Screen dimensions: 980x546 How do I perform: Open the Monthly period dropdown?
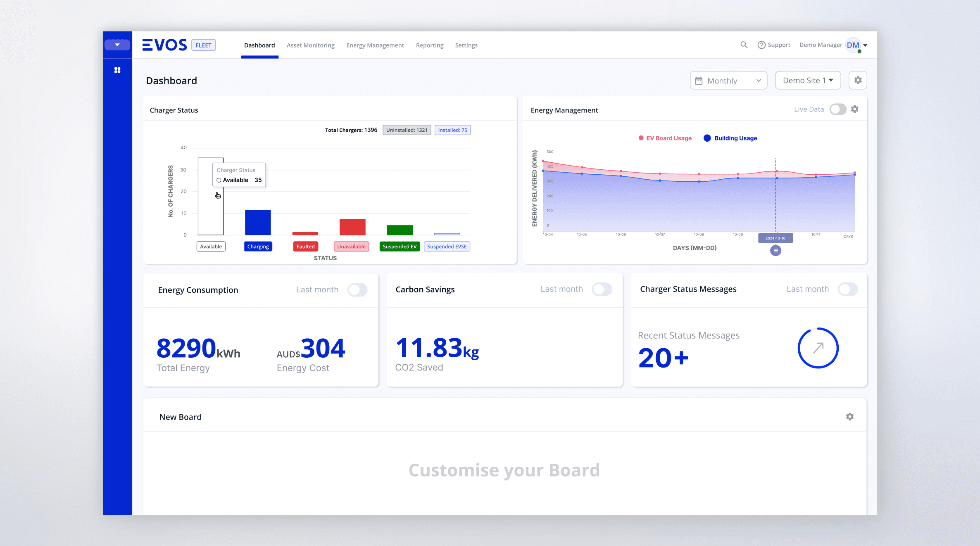(728, 80)
